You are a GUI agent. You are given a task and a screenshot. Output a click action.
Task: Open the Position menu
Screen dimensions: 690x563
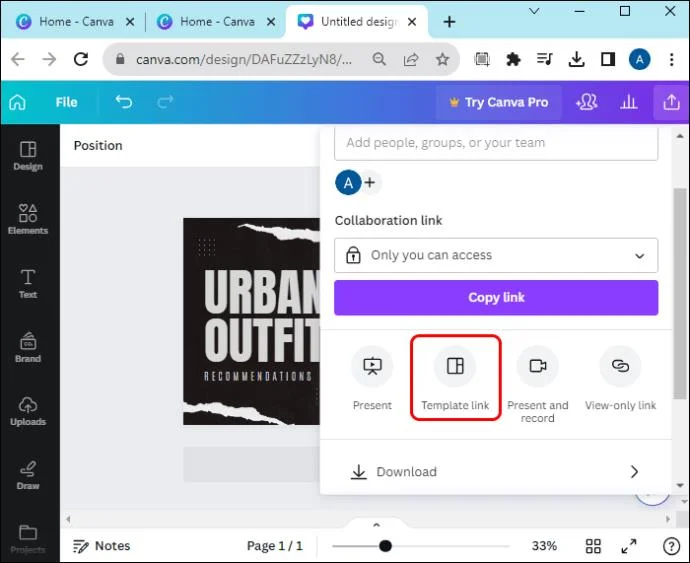point(98,146)
